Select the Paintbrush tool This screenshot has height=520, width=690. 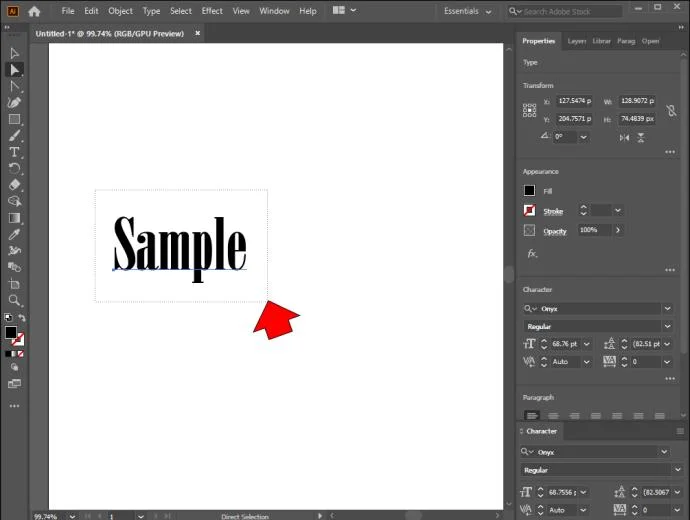coord(14,135)
